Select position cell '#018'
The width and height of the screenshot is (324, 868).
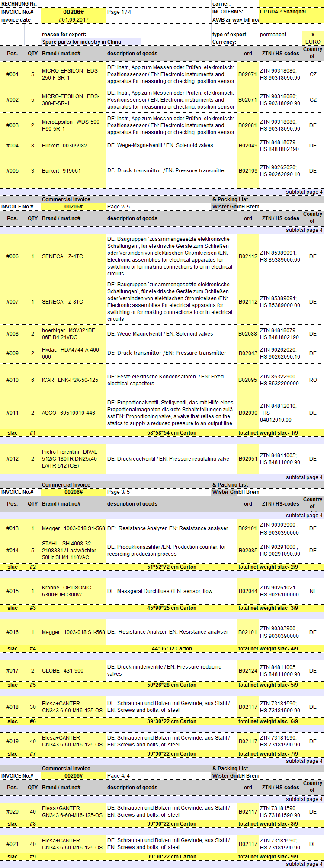13,707
